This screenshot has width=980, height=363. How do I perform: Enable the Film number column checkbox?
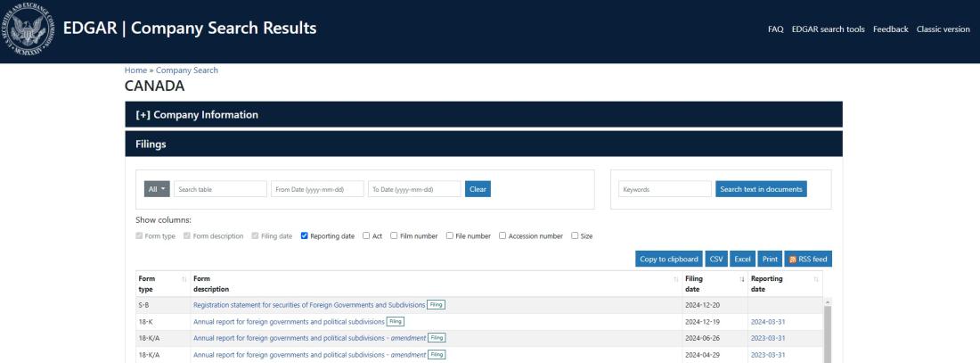[394, 236]
